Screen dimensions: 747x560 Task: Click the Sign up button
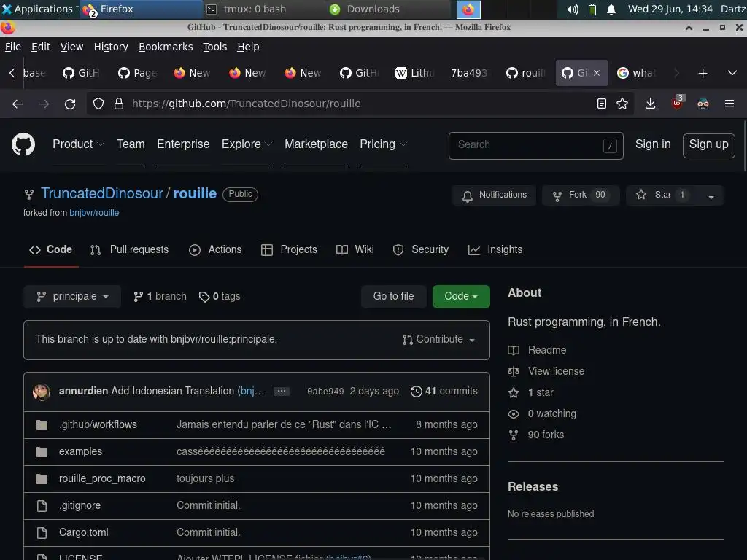[708, 145]
